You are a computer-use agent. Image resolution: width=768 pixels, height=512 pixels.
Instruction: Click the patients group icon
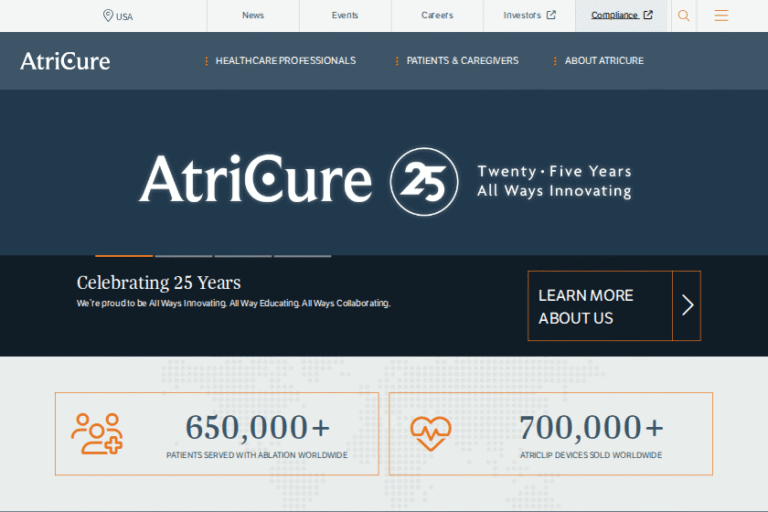click(97, 434)
